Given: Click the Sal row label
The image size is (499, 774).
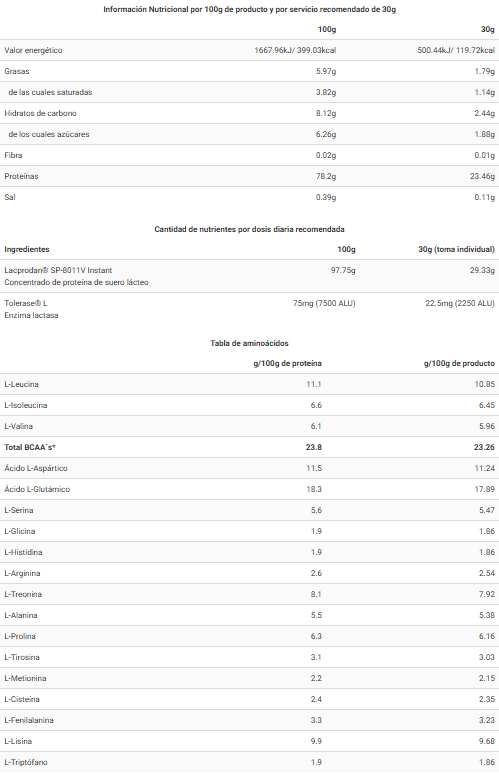Looking at the screenshot, I should tap(10, 197).
